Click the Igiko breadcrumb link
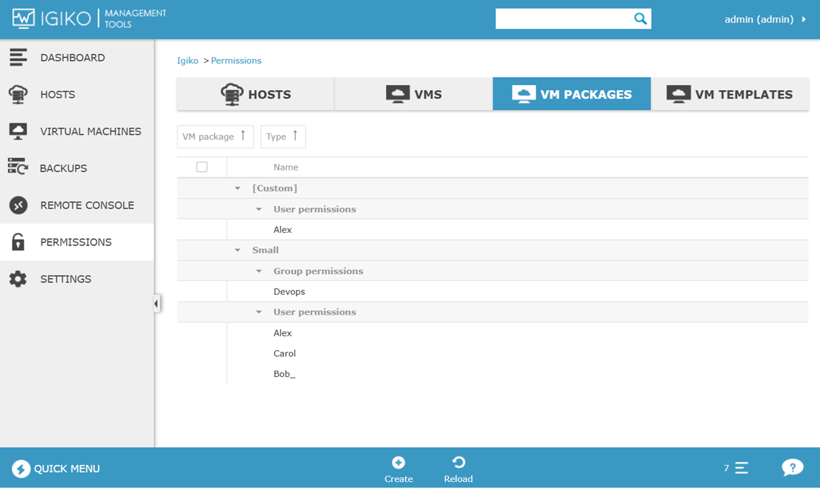Viewport: 820px width, 504px height. tap(187, 60)
